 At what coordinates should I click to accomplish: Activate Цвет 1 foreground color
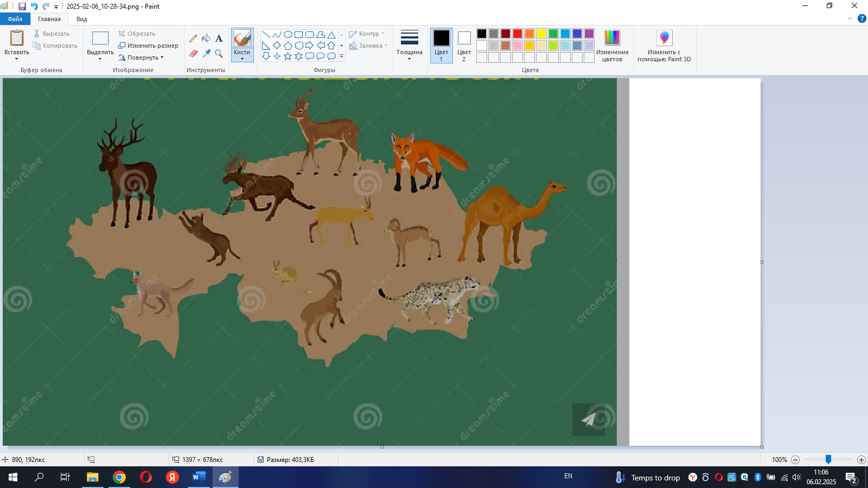coord(442,45)
